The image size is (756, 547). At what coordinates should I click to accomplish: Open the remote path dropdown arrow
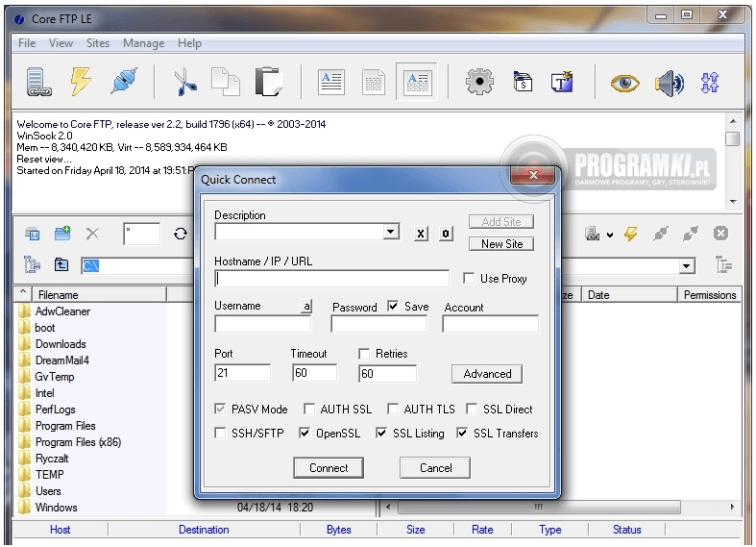click(x=687, y=265)
